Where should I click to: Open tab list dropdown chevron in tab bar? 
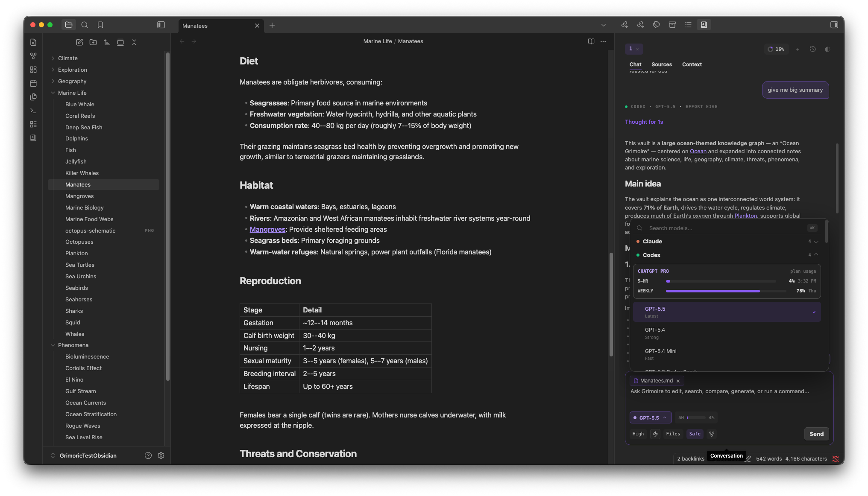coord(604,25)
